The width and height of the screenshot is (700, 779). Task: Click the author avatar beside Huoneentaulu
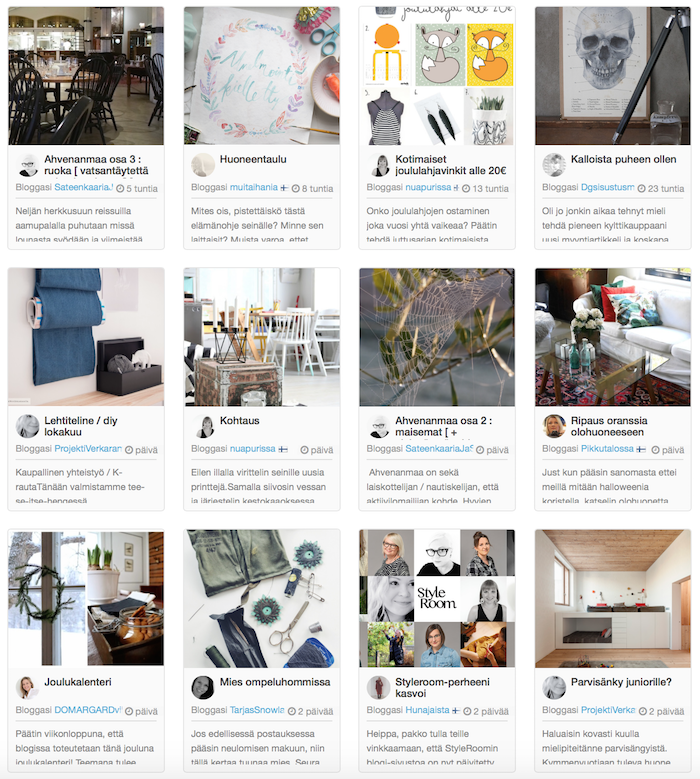[x=203, y=165]
